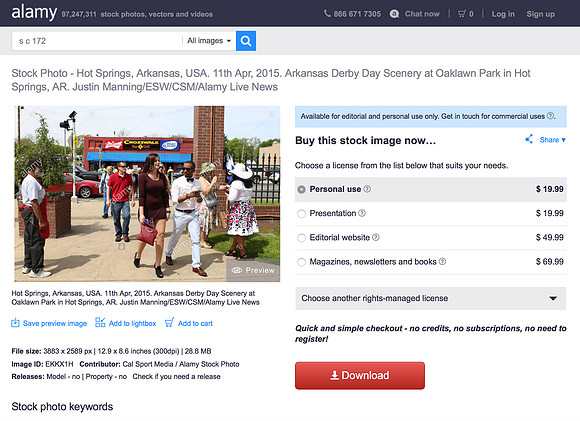Follow Check if you need a release
The width and height of the screenshot is (580, 421).
(176, 377)
